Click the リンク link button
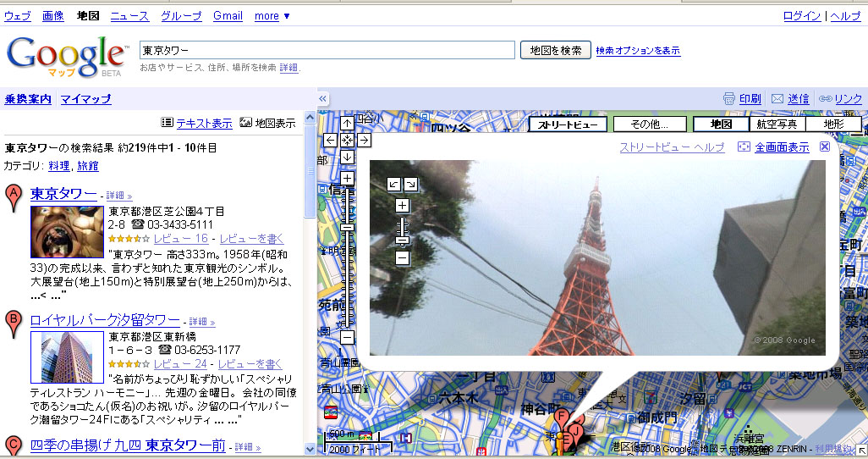 [x=849, y=99]
